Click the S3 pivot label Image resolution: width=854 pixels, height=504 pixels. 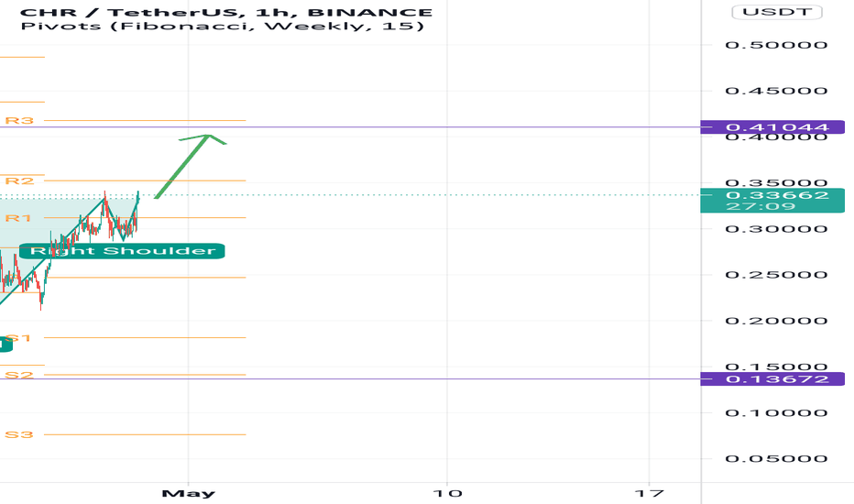pos(19,434)
